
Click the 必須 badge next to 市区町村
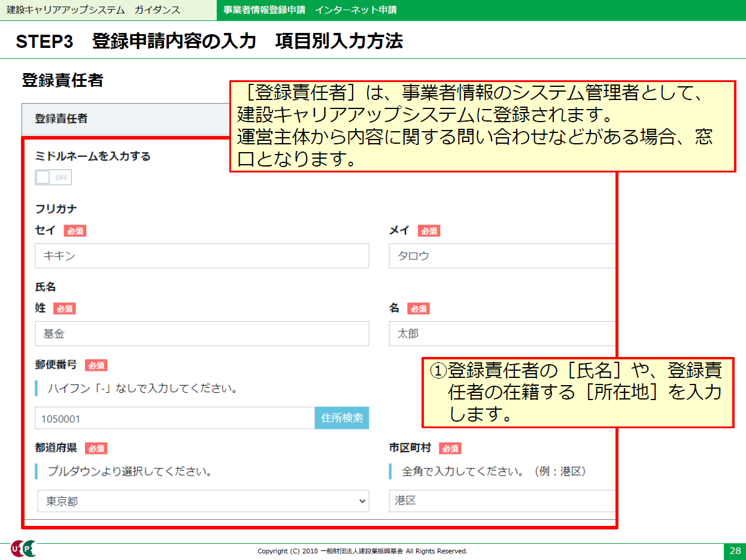(450, 449)
